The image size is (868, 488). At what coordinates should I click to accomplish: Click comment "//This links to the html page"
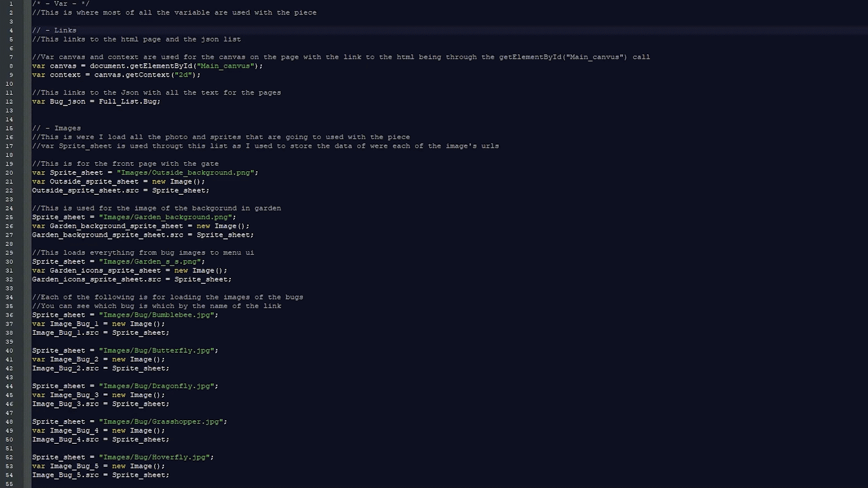click(x=137, y=39)
